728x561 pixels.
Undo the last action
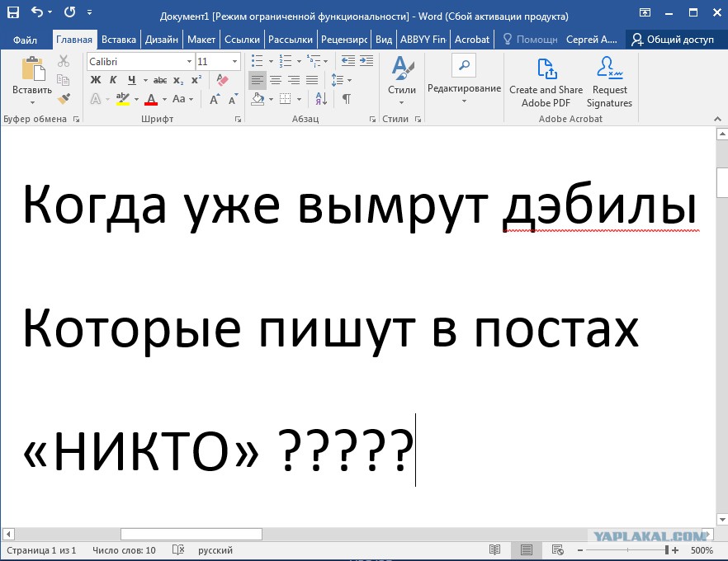(x=37, y=12)
